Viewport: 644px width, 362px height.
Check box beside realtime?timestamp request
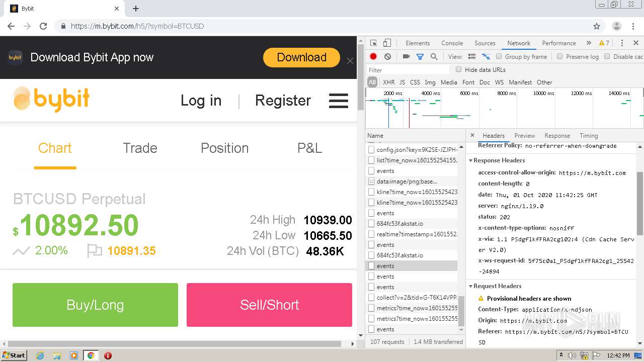371,234
